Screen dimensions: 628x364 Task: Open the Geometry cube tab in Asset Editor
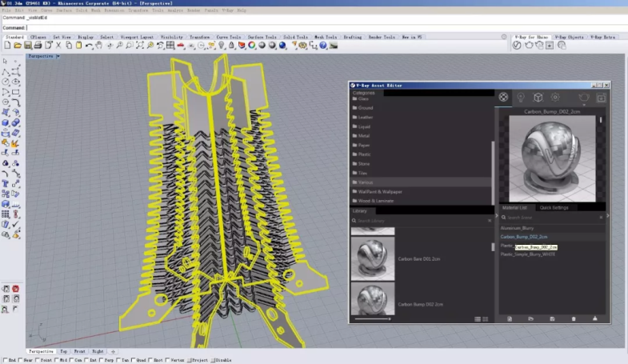click(538, 97)
